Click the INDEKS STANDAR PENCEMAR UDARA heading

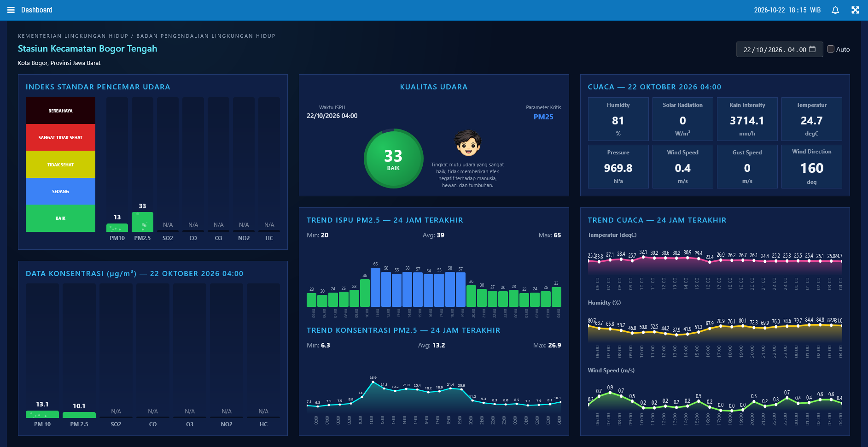point(98,87)
